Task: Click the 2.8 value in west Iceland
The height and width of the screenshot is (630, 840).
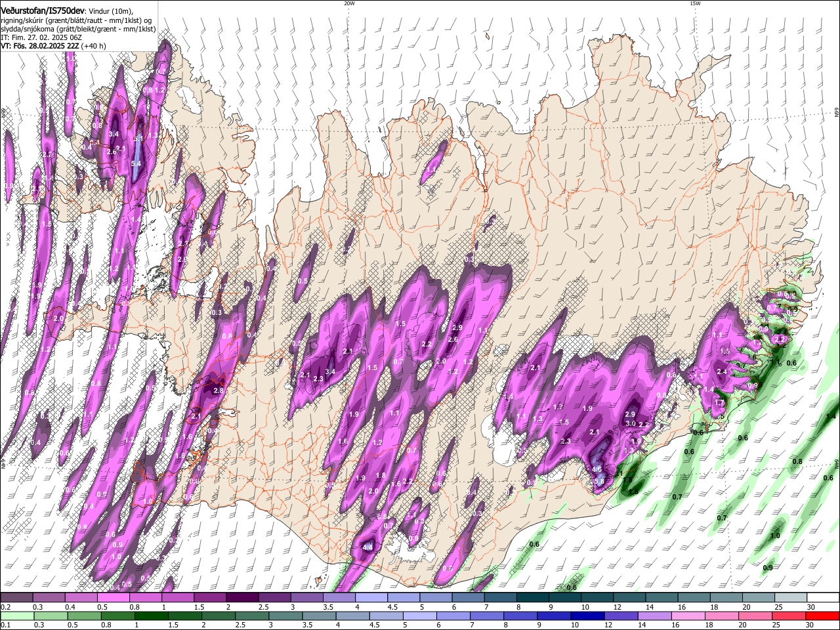Action: click(219, 390)
